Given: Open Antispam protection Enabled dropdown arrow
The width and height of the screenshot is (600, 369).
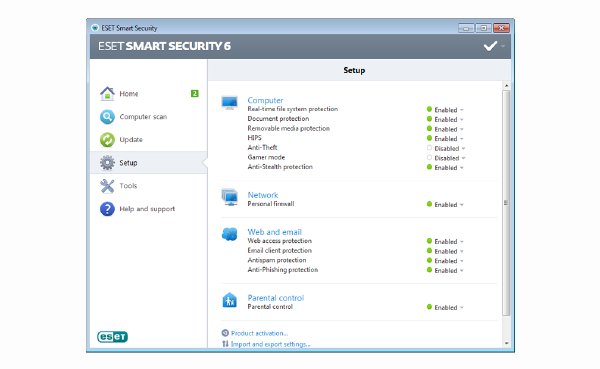Looking at the screenshot, I should point(462,261).
